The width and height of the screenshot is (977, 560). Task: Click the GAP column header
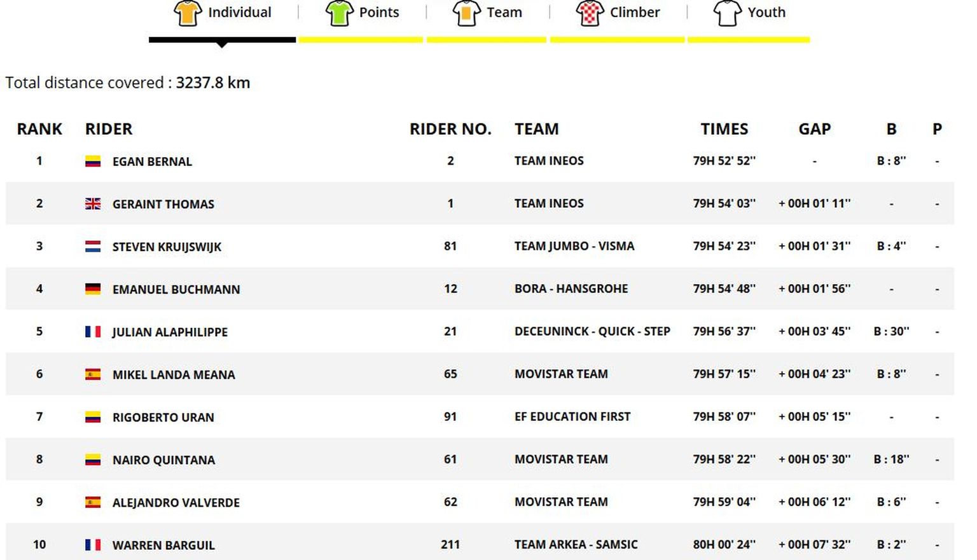tap(814, 129)
